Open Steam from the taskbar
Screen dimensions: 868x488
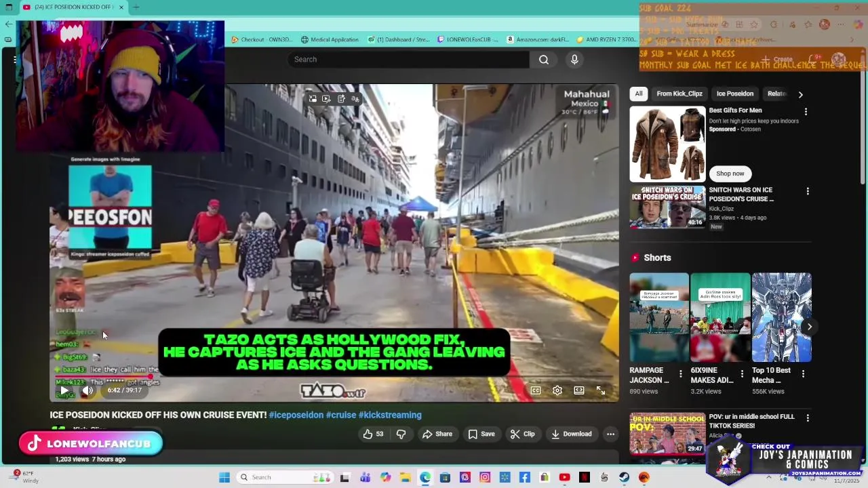click(624, 477)
